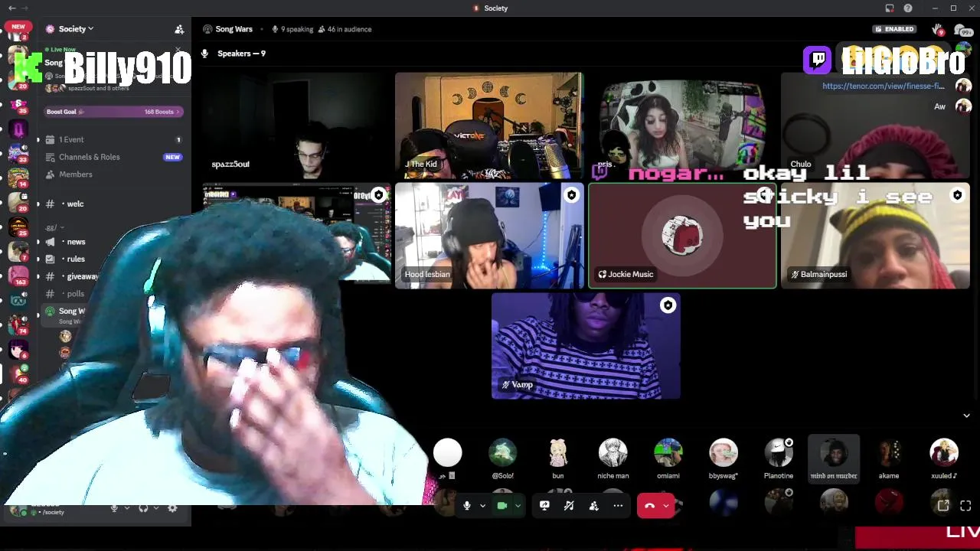The width and height of the screenshot is (980, 551).
Task: Click audience member bbyswag avatar
Action: (724, 453)
